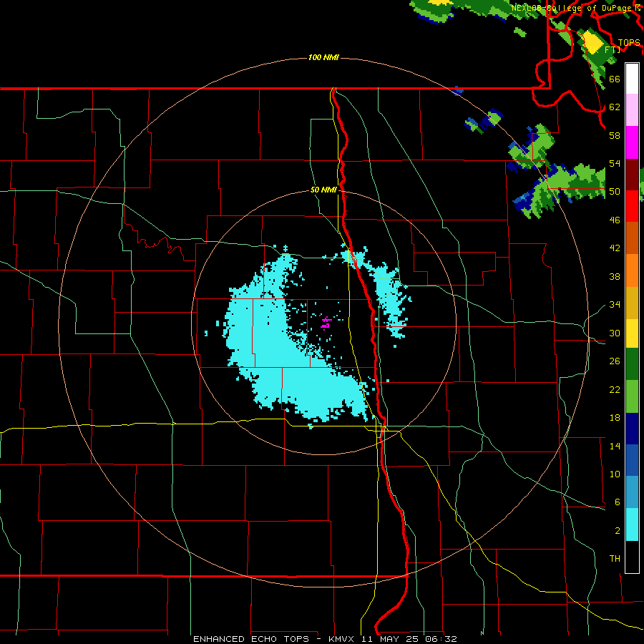This screenshot has width=644, height=644.
Task: Click the 10 value on the legend scale
Action: point(615,474)
